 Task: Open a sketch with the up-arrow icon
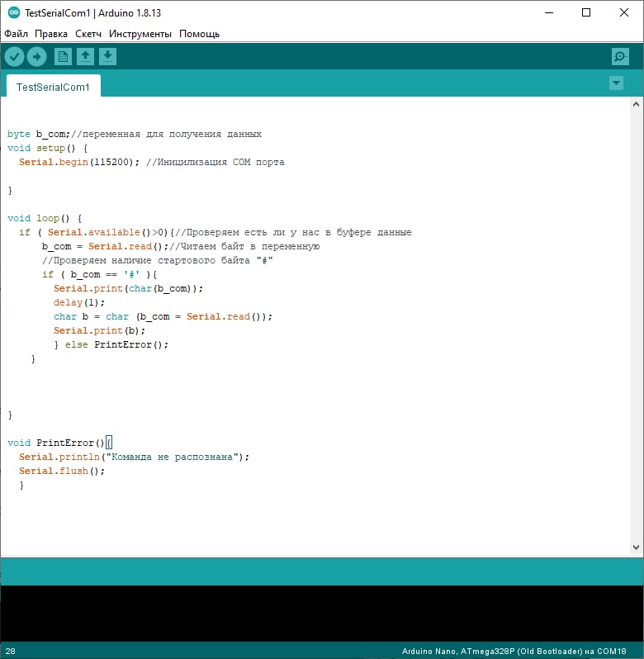[85, 56]
